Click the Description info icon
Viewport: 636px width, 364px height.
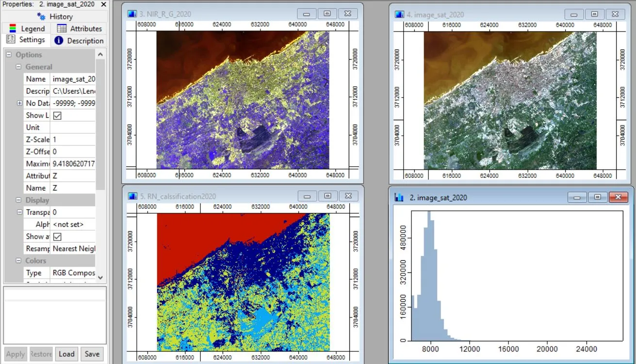pos(58,40)
